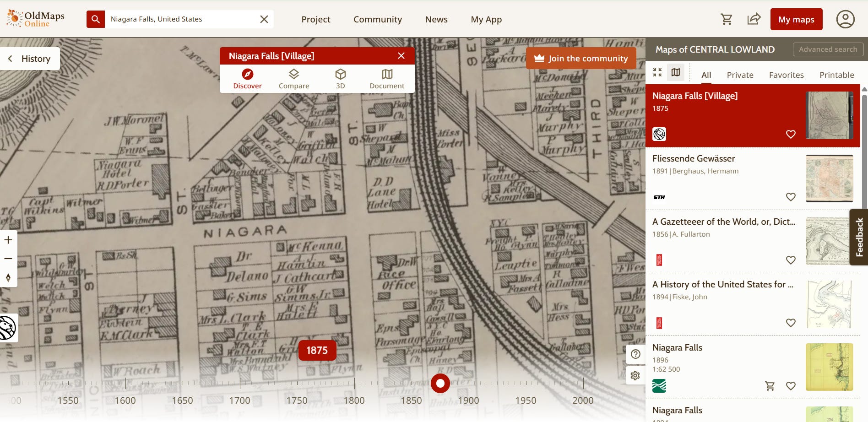This screenshot has width=868, height=422.
Task: Favorite the Niagara Falls 1896 map
Action: [x=791, y=386]
